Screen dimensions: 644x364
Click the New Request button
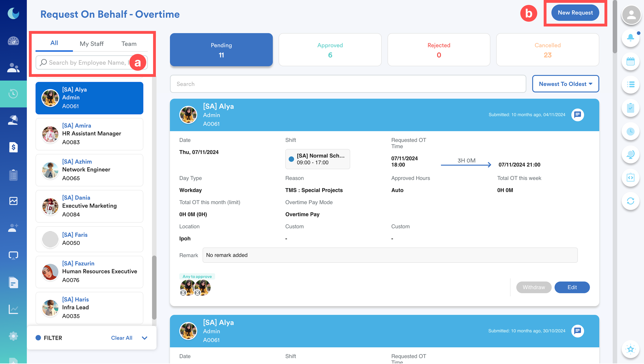[x=575, y=13]
